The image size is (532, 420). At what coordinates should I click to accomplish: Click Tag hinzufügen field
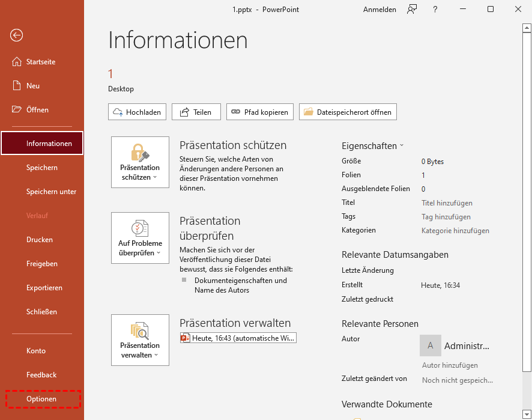(446, 217)
